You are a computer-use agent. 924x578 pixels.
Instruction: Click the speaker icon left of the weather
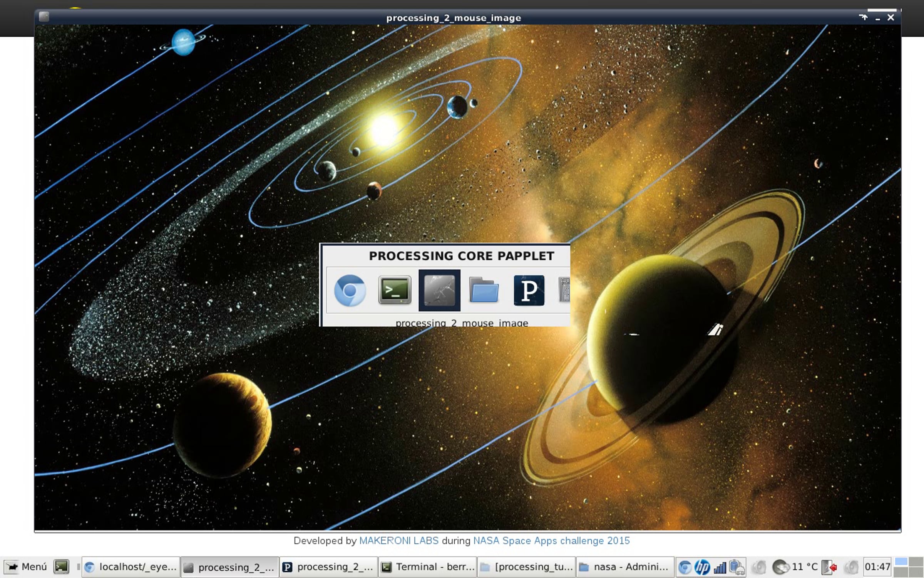click(759, 567)
